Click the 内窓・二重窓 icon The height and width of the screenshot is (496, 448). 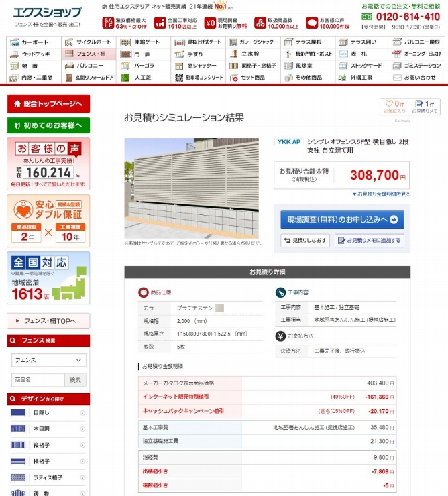pyautogui.click(x=13, y=78)
